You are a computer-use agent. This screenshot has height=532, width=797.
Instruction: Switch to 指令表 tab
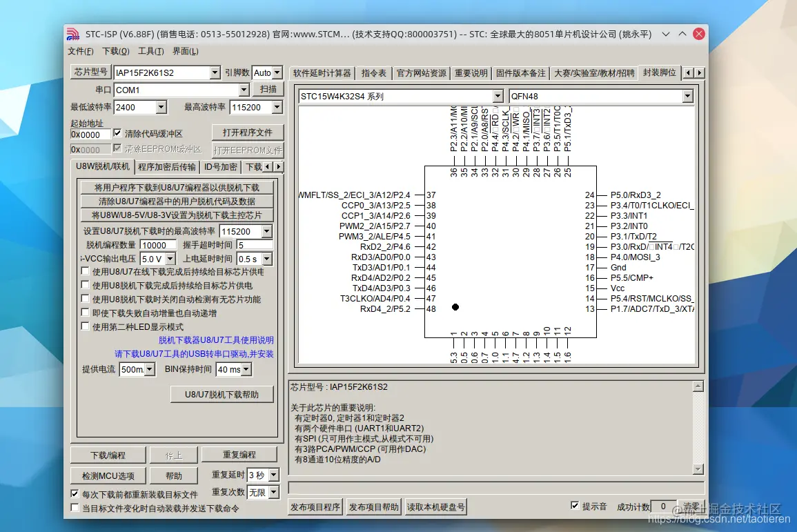click(373, 73)
